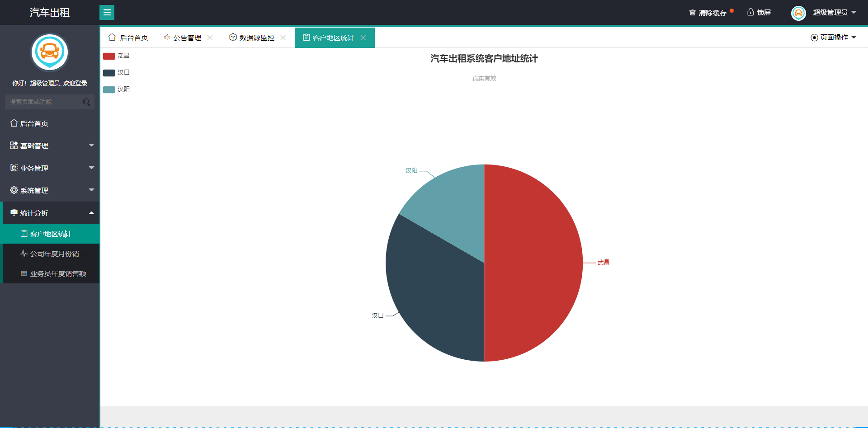Click the 页面操作 label

(x=834, y=38)
